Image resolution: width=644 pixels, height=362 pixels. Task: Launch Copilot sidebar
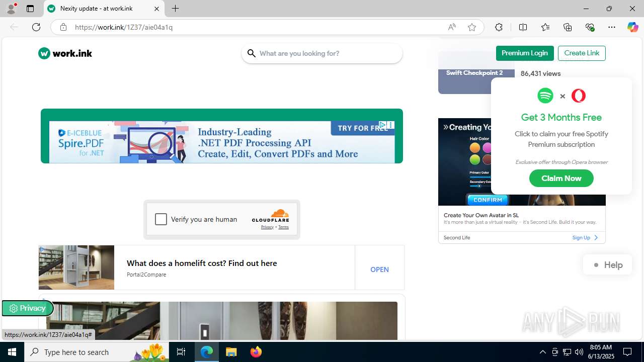(632, 27)
